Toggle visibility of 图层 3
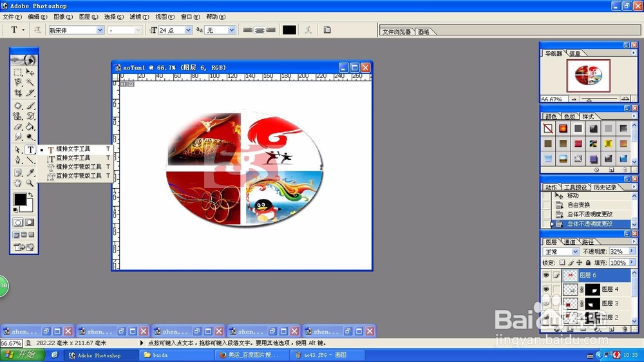 [x=546, y=303]
